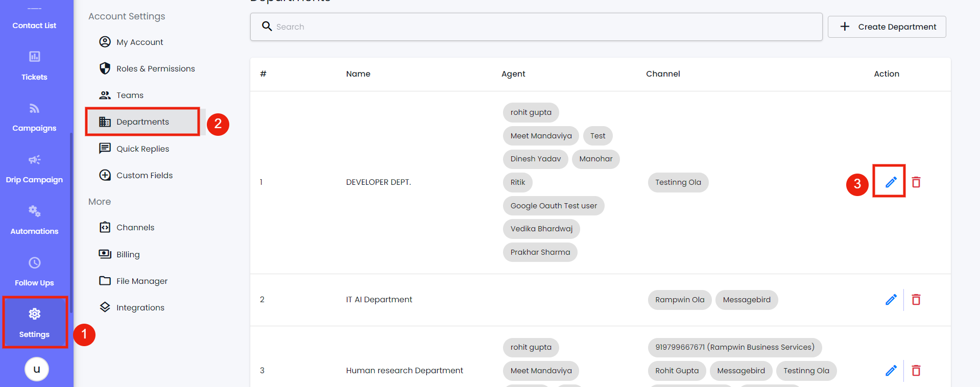This screenshot has height=387, width=980.
Task: Open Roles & Permissions settings
Action: coord(155,69)
